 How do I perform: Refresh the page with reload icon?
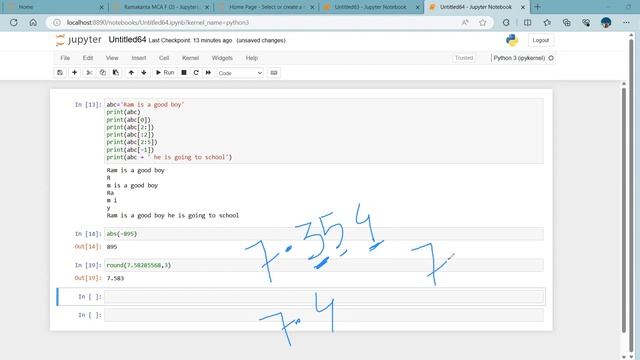pyautogui.click(x=13, y=22)
